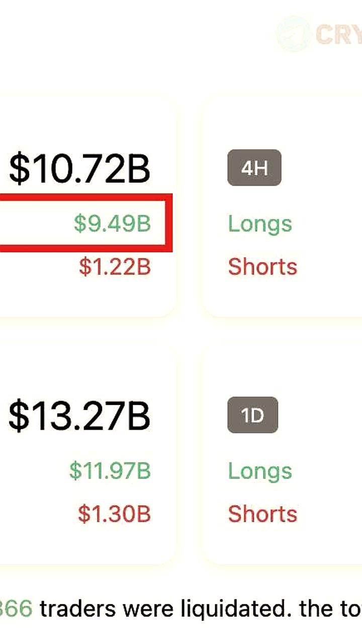Click the green $11.97B value
Viewport: 362px width, 644px height.
click(x=110, y=470)
